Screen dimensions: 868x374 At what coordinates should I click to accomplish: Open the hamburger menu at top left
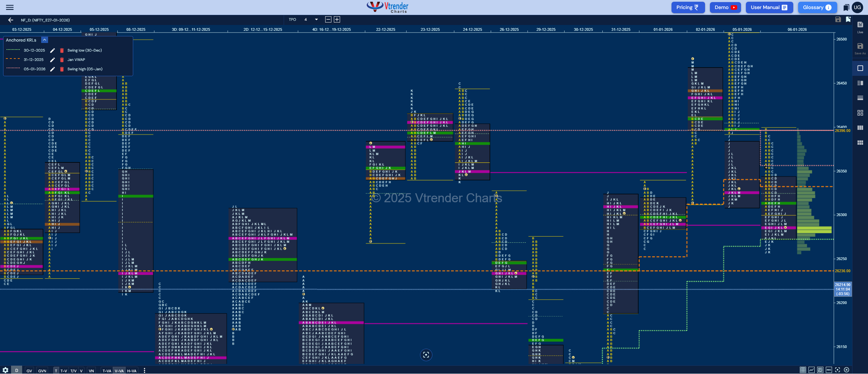(x=10, y=7)
